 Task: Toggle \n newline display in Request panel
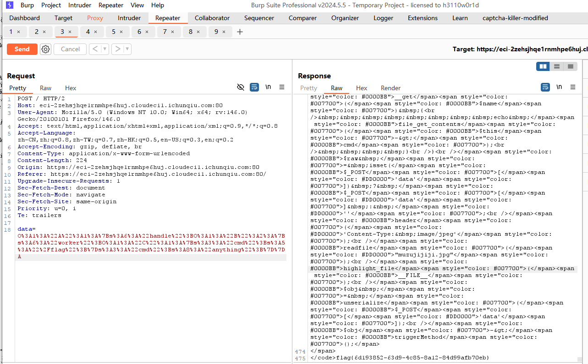click(x=268, y=87)
